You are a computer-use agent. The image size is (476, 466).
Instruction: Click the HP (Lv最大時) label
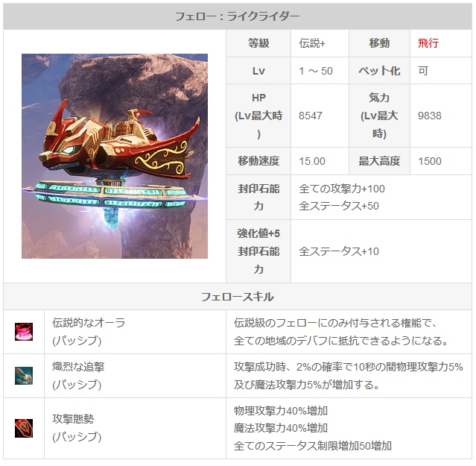pos(258,116)
